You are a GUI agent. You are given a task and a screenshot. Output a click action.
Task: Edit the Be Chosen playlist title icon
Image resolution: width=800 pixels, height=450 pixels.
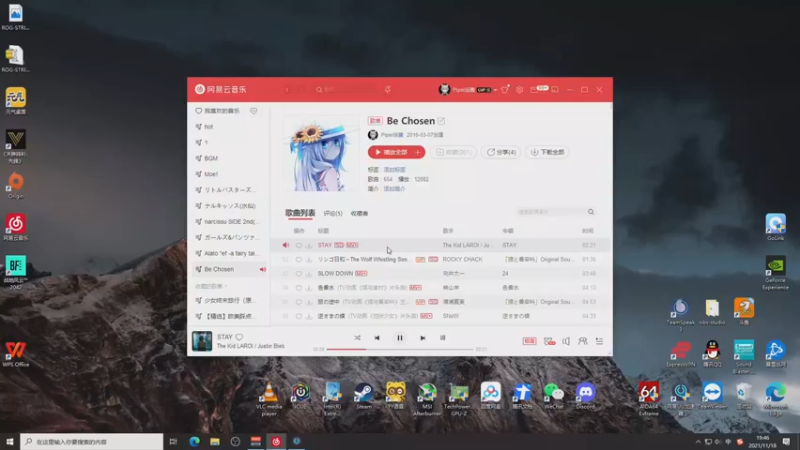pos(441,121)
